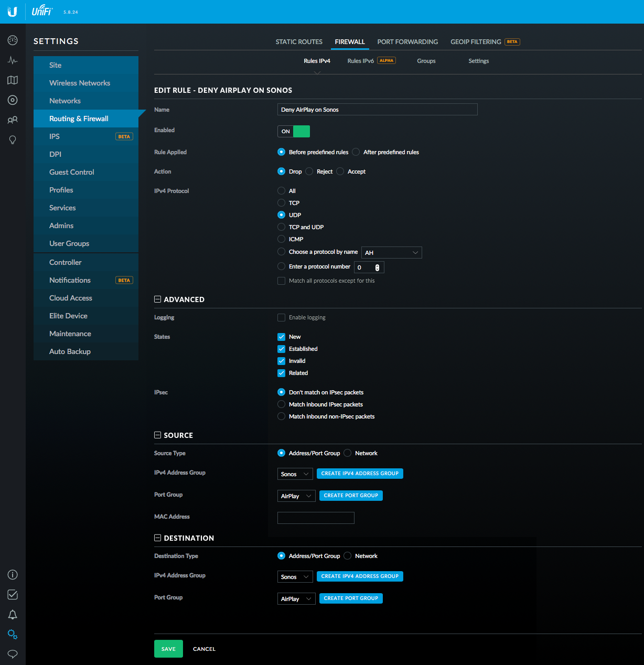Click the source MAC Address input field
Viewport: 644px width, 665px height.
click(x=316, y=518)
